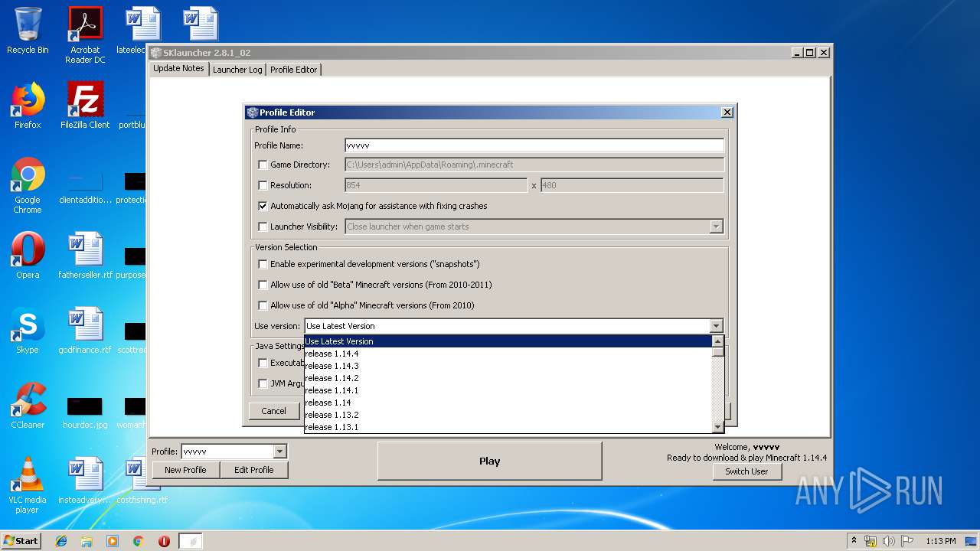Allow old Beta Minecraft versions
Viewport: 980px width, 551px height.
click(x=263, y=285)
